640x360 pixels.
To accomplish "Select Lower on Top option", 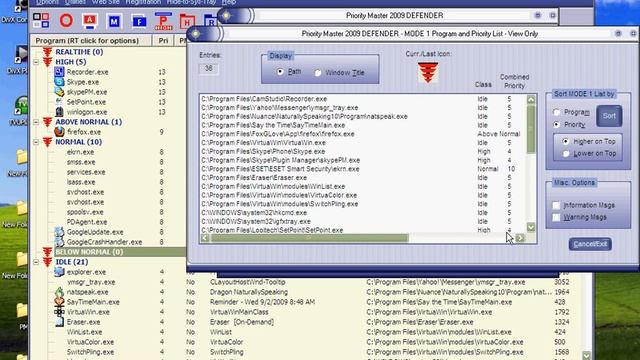I will pos(565,153).
